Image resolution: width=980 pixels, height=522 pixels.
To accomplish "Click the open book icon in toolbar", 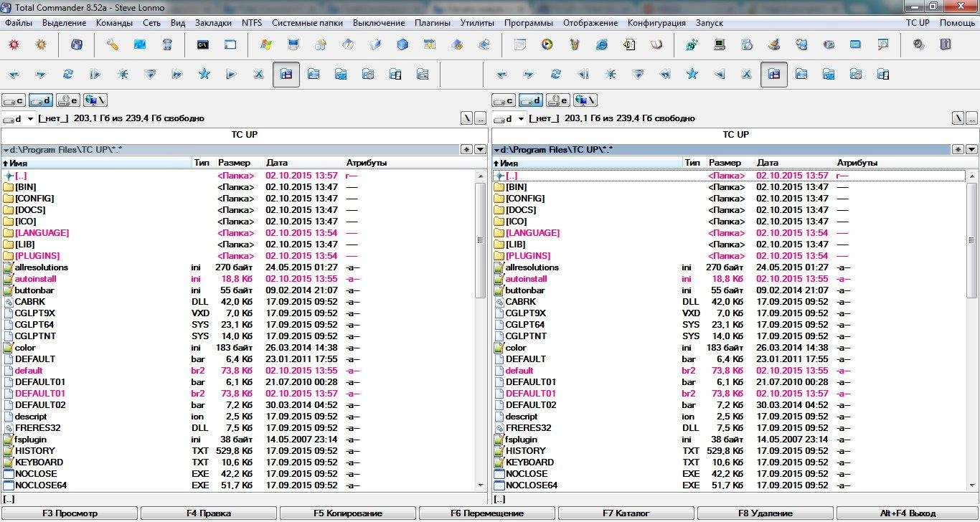I will (x=656, y=44).
